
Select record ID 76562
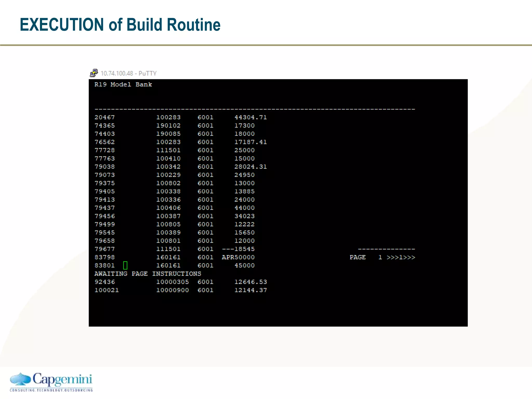click(x=105, y=142)
